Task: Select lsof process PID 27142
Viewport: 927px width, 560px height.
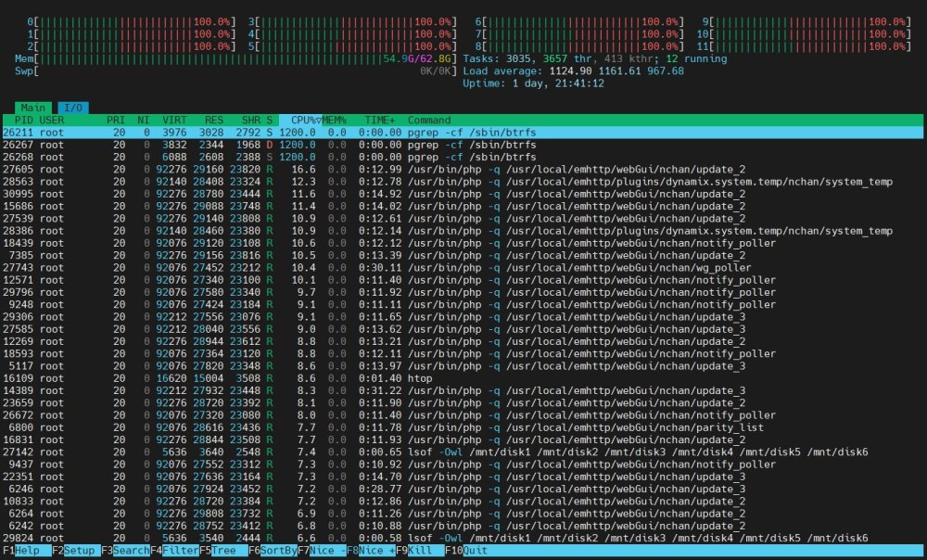Action: pyautogui.click(x=463, y=452)
